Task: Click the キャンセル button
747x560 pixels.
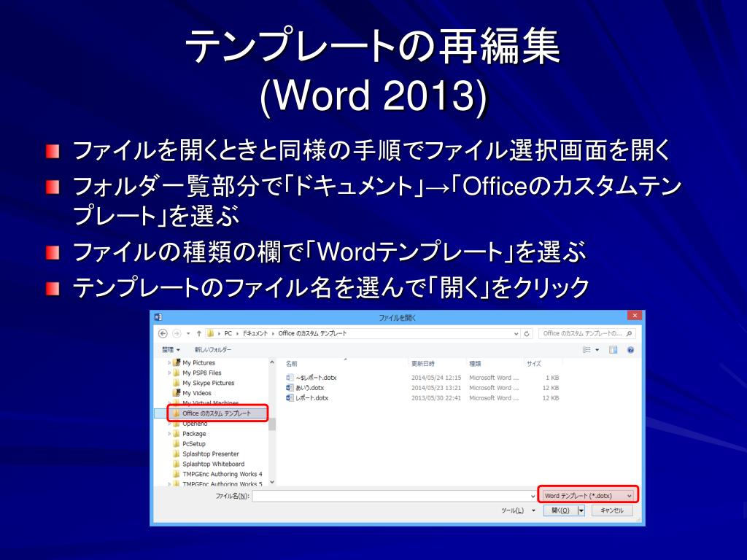Action: point(612,510)
